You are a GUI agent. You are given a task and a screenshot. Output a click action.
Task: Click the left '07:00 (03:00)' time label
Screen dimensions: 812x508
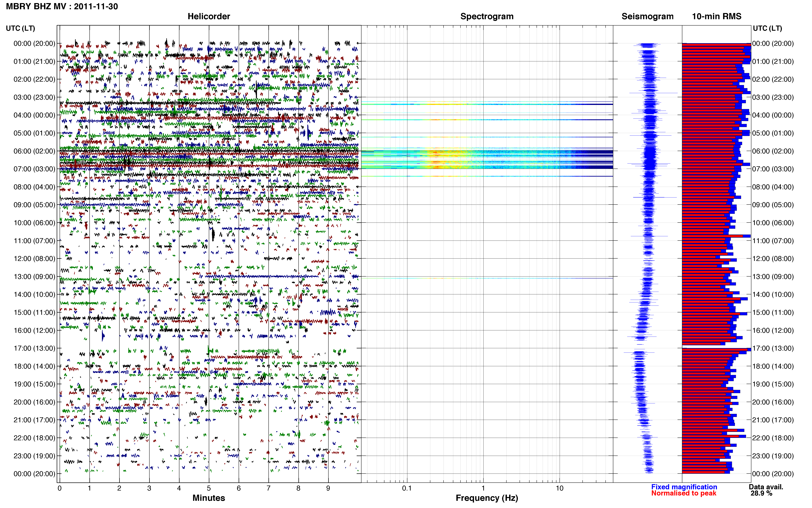tap(34, 169)
